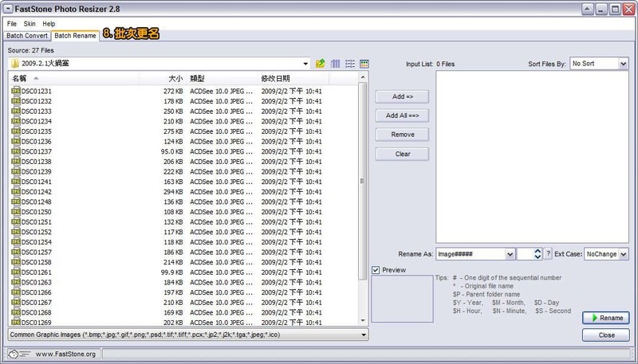Viewport: 638px width, 364px height.
Task: Select file DSC01235
Action: pyautogui.click(x=36, y=131)
